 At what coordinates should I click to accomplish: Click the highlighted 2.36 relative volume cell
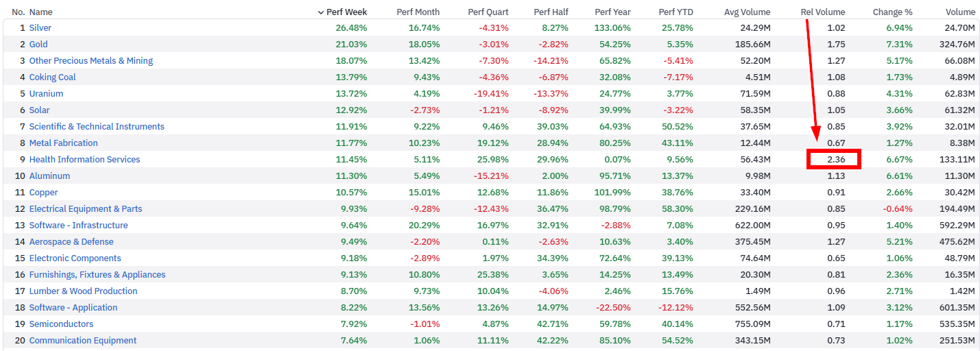point(833,160)
